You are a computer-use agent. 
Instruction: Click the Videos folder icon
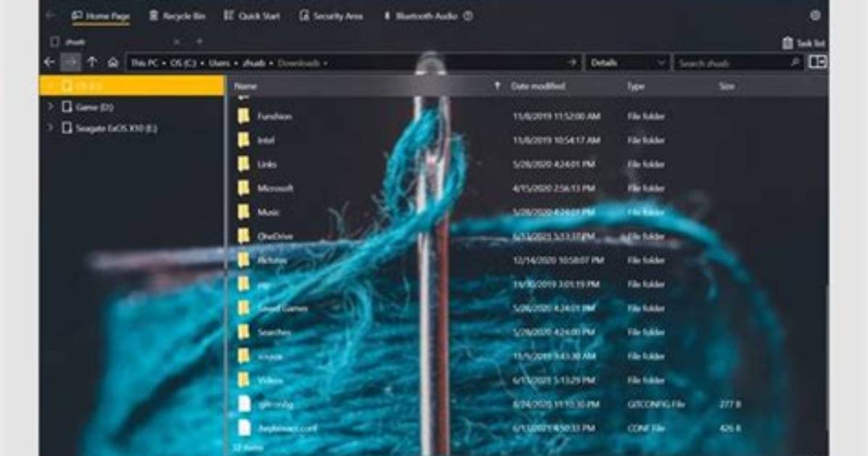click(244, 380)
